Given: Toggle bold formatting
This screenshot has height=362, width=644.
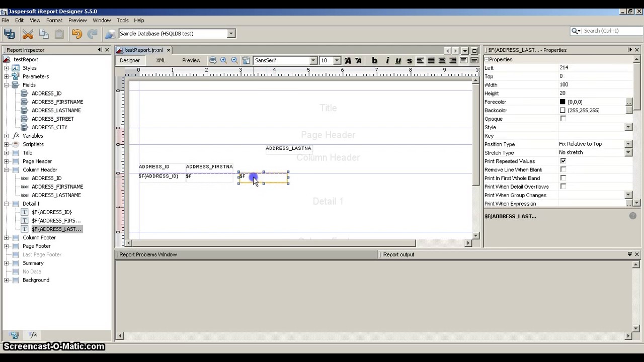Looking at the screenshot, I should [374, 60].
